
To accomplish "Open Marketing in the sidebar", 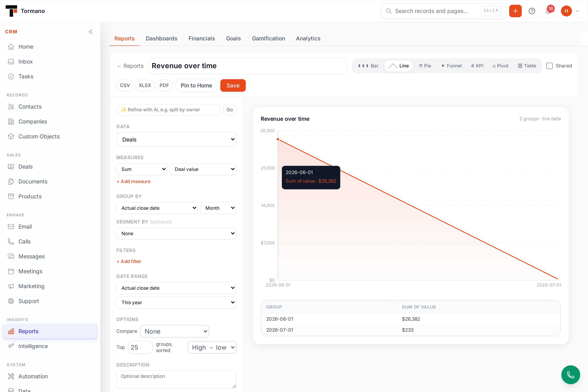I will [x=50, y=286].
